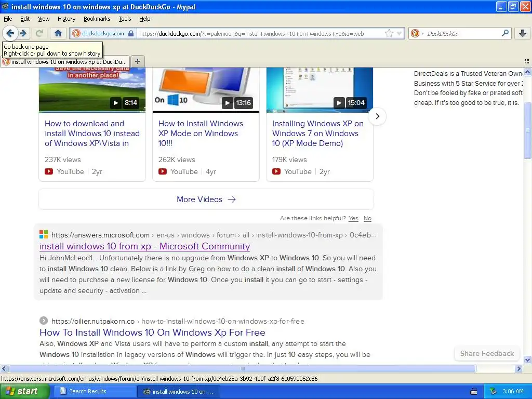
Task: Click the answers.microsoft.com result URL breadcrumb
Action: click(214, 235)
